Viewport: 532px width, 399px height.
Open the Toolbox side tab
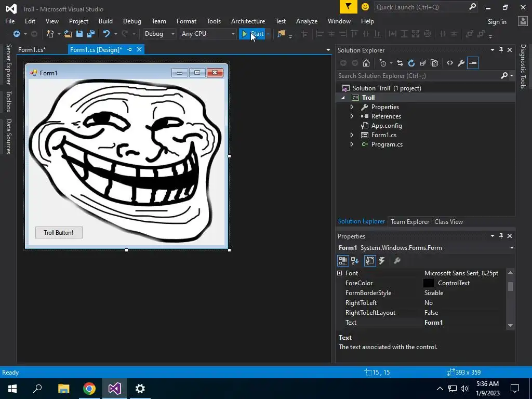pyautogui.click(x=8, y=102)
